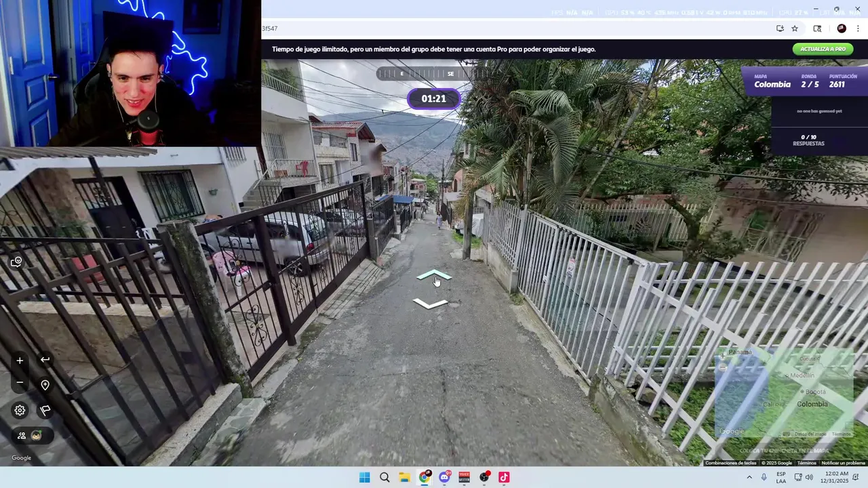Set a checkpoint with the pin icon
This screenshot has height=488, width=868.
coord(45,385)
